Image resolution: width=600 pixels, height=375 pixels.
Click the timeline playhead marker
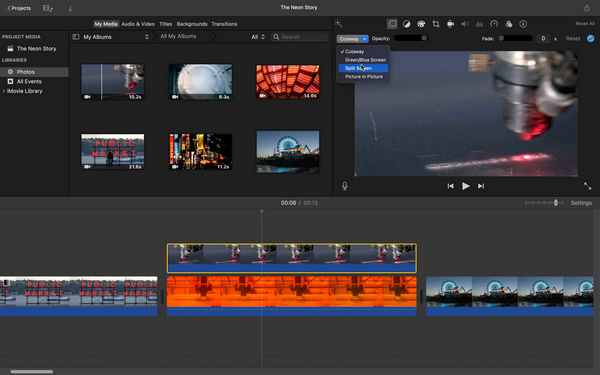point(262,211)
